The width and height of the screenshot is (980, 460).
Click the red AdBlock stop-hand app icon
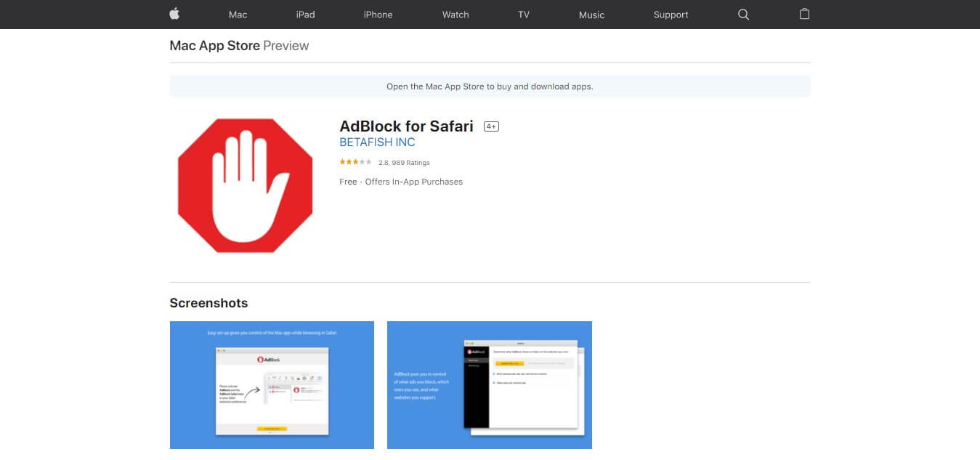[245, 186]
